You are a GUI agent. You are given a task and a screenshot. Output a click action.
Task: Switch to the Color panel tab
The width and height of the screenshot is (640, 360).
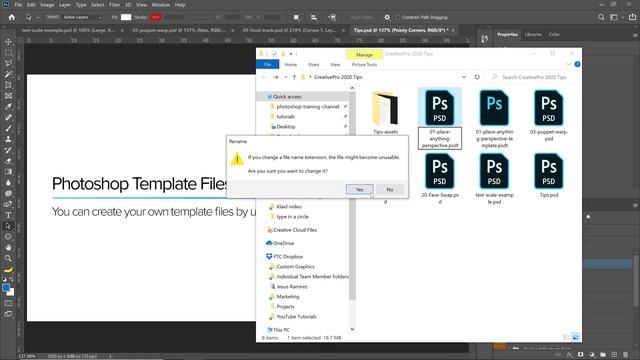[554, 35]
